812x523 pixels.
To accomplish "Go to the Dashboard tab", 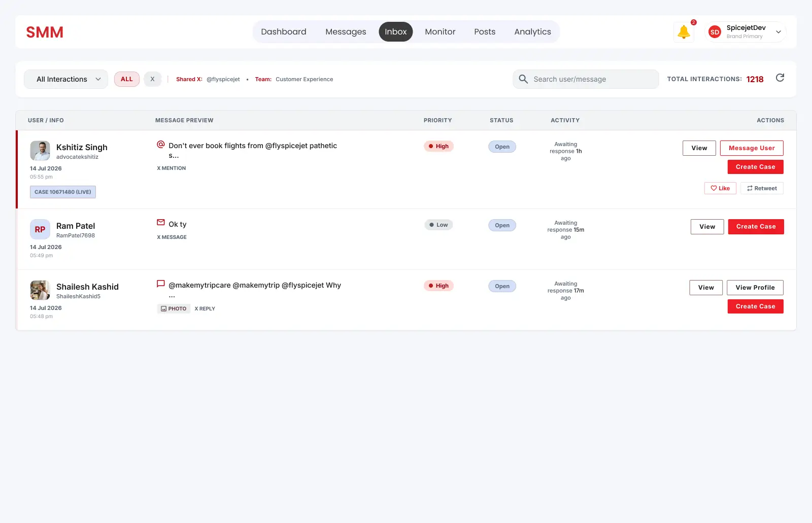I will [284, 31].
